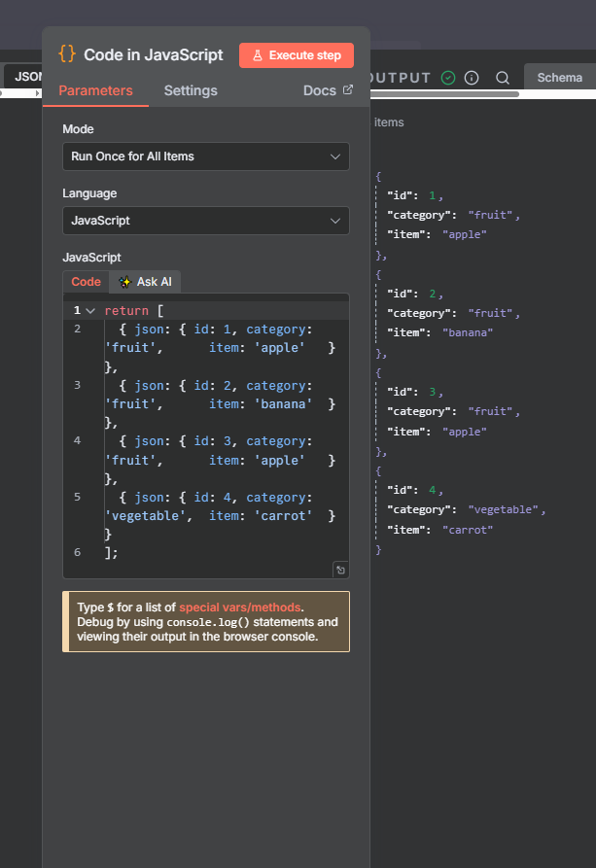
Task: Select the Parameters tab
Action: pos(95,90)
